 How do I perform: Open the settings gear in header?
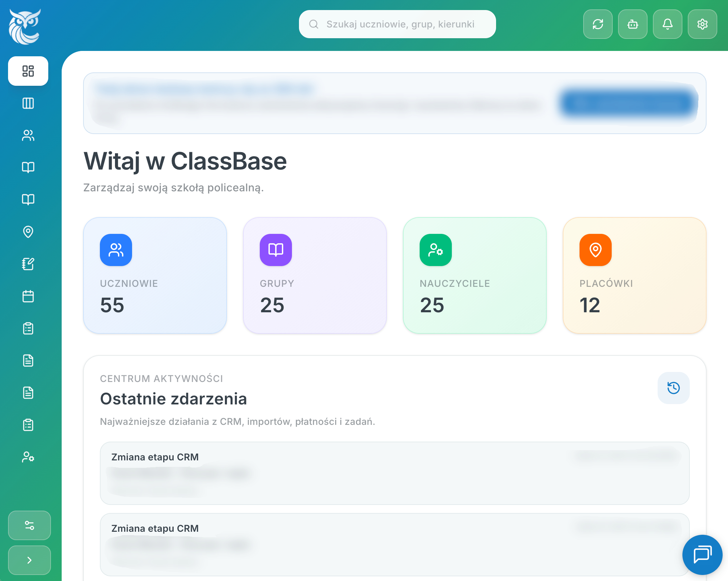pos(702,24)
